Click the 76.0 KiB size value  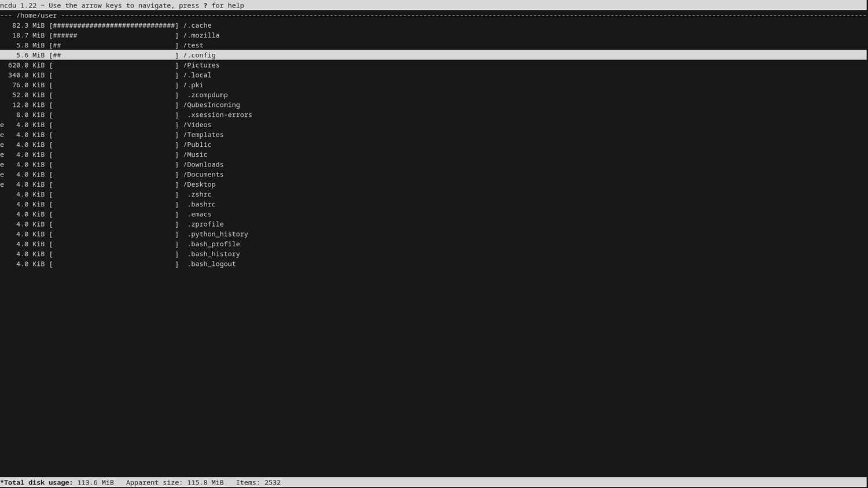point(28,85)
